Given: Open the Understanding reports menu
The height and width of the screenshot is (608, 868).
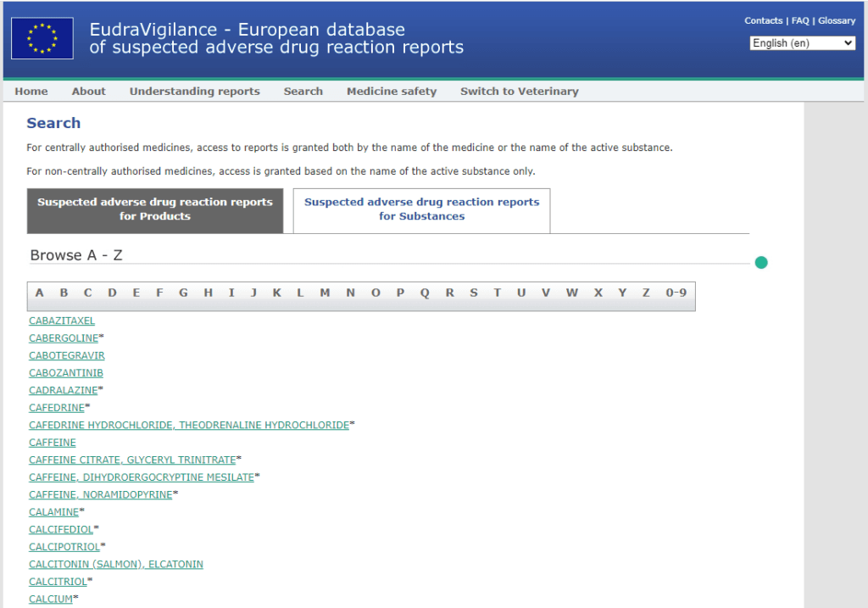Looking at the screenshot, I should [x=194, y=92].
